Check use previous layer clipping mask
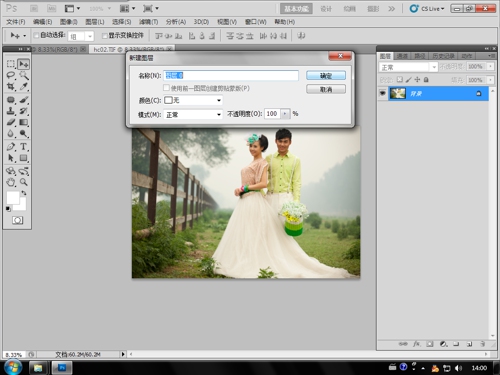The width and height of the screenshot is (500, 375). click(166, 88)
